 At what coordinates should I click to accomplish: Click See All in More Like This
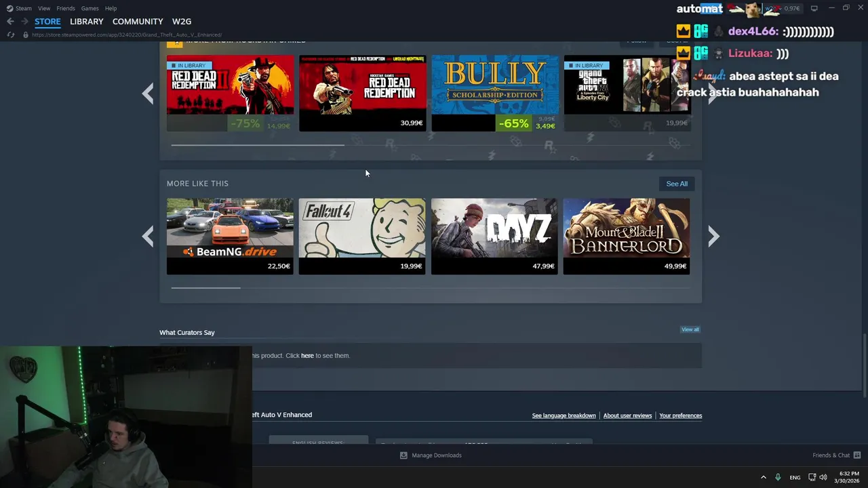677,184
